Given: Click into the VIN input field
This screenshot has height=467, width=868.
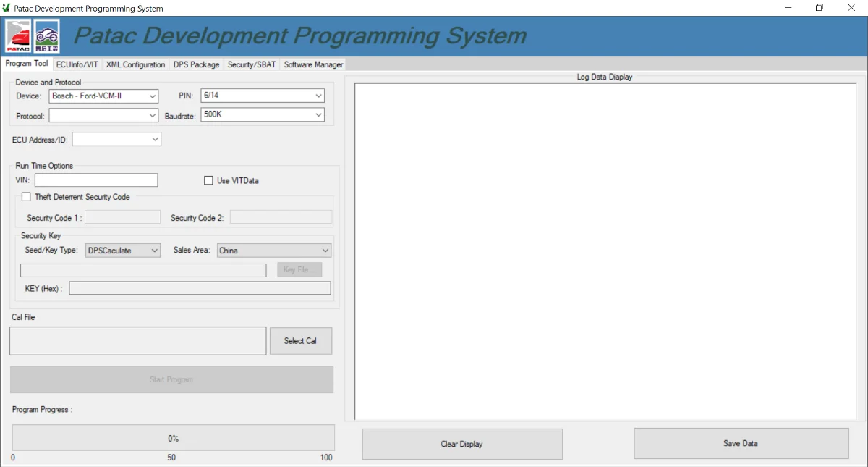Looking at the screenshot, I should pos(96,180).
